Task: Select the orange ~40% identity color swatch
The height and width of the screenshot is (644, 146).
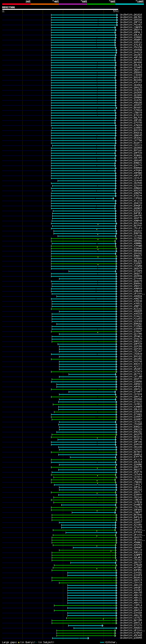Action: click(x=45, y=4)
